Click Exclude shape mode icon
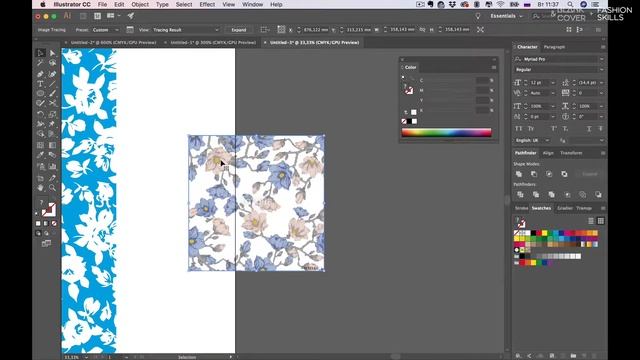The width and height of the screenshot is (640, 360). pyautogui.click(x=564, y=174)
